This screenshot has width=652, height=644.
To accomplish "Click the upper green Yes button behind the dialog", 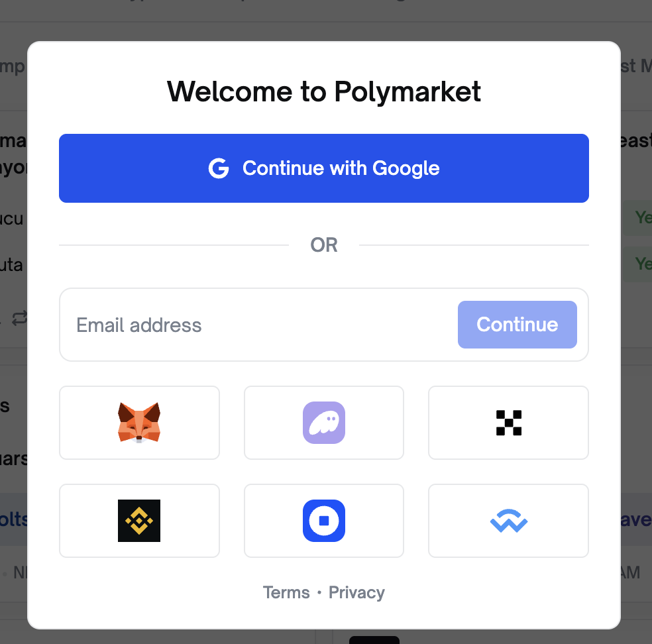I will pos(637,217).
